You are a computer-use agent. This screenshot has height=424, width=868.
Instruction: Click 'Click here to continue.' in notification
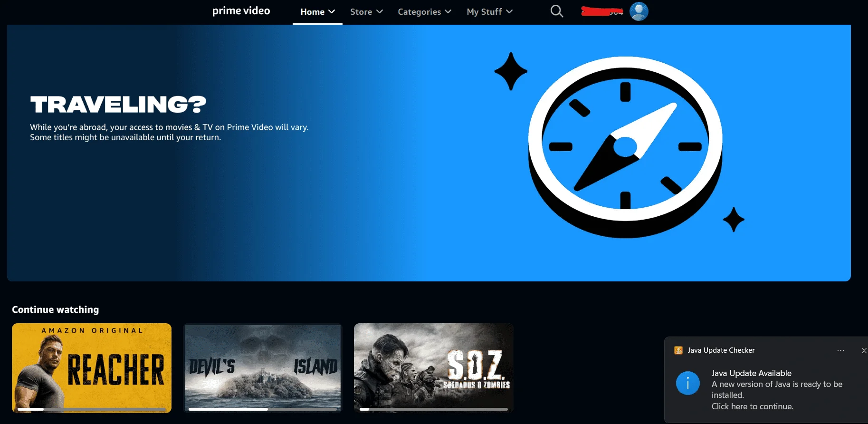coord(752,406)
